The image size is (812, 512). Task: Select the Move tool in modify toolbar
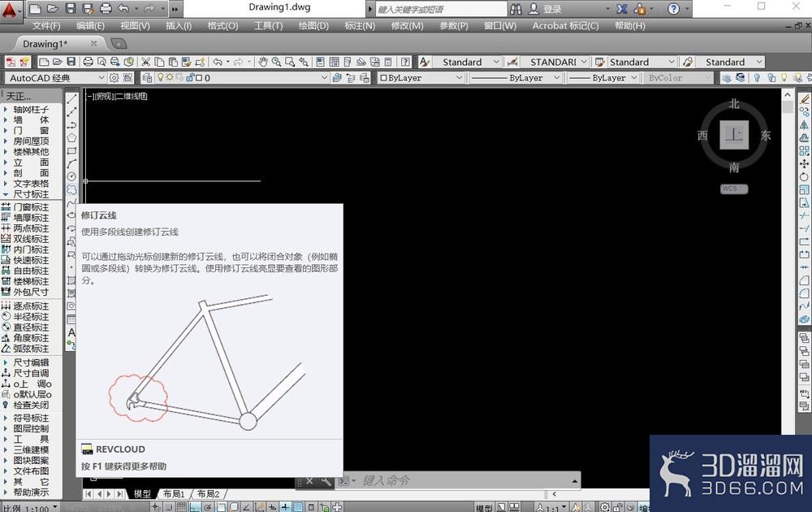(x=804, y=163)
